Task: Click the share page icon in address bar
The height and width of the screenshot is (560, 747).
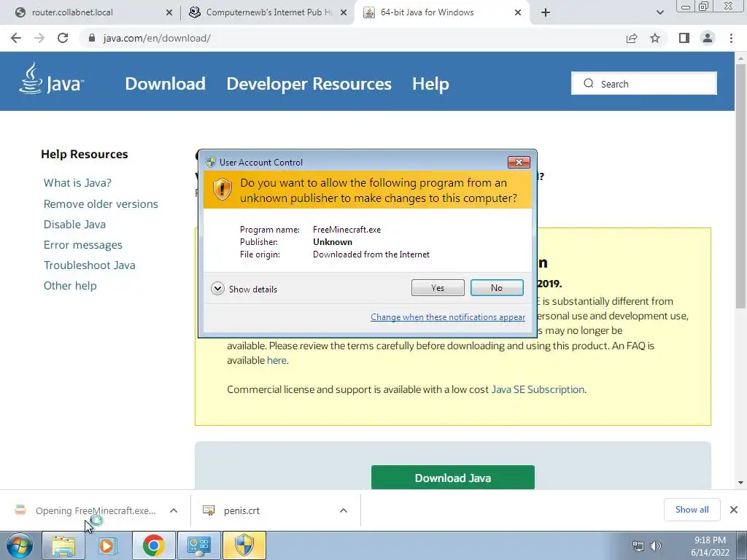Action: (632, 38)
